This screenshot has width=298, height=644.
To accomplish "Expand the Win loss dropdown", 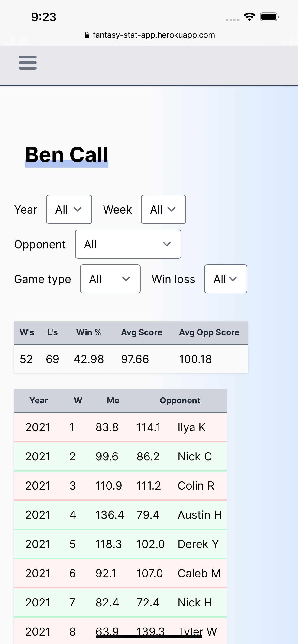I will coord(226,279).
